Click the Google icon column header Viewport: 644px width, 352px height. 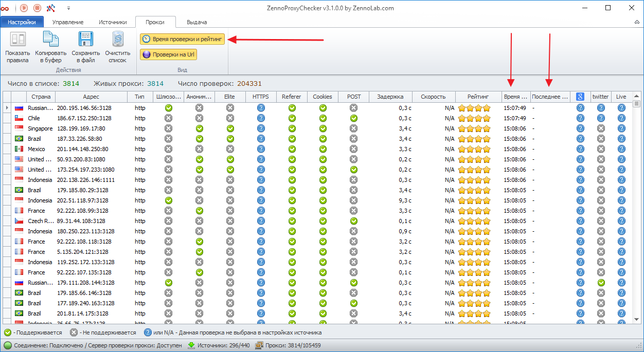[580, 97]
